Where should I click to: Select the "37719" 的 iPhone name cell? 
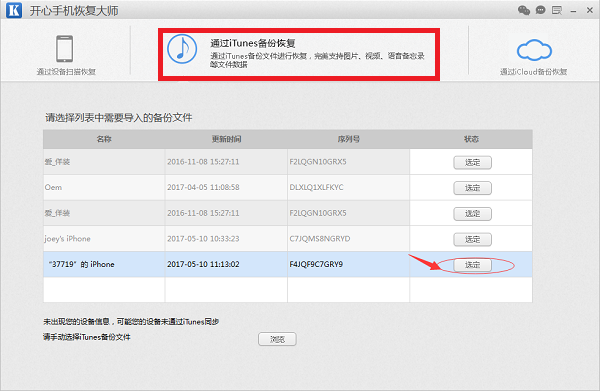pyautogui.click(x=104, y=264)
